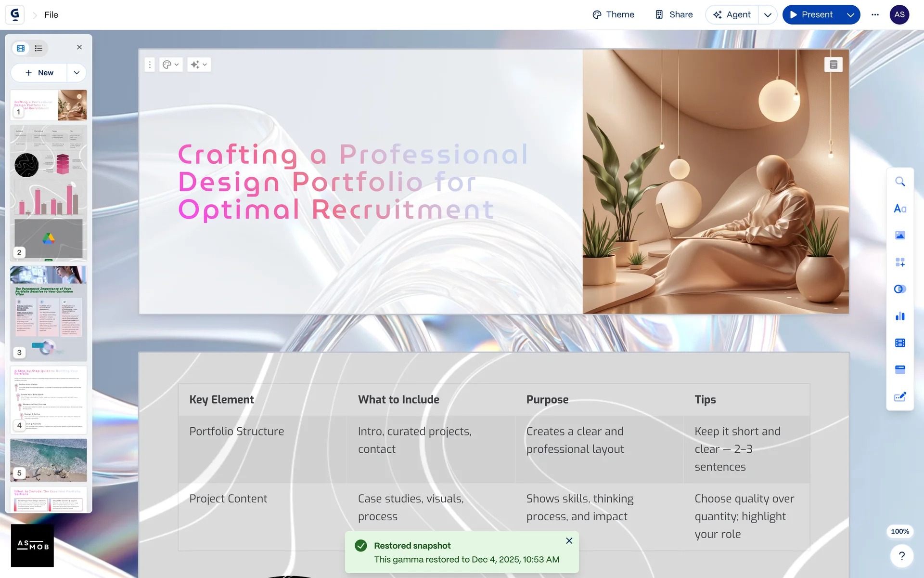This screenshot has height=578, width=924.
Task: Open the charts and diagrams panel
Action: tap(900, 316)
